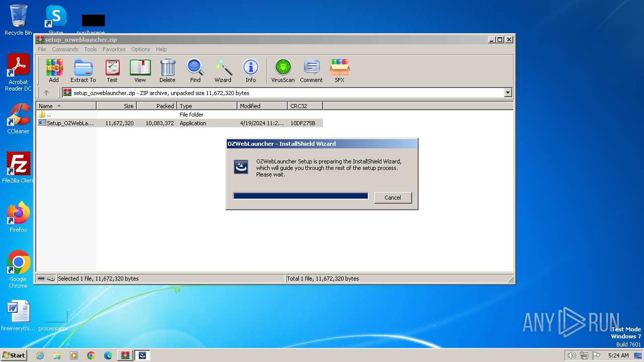Open Microsoft Edge from the taskbar
Viewport: 644px width, 362px height.
point(108,355)
